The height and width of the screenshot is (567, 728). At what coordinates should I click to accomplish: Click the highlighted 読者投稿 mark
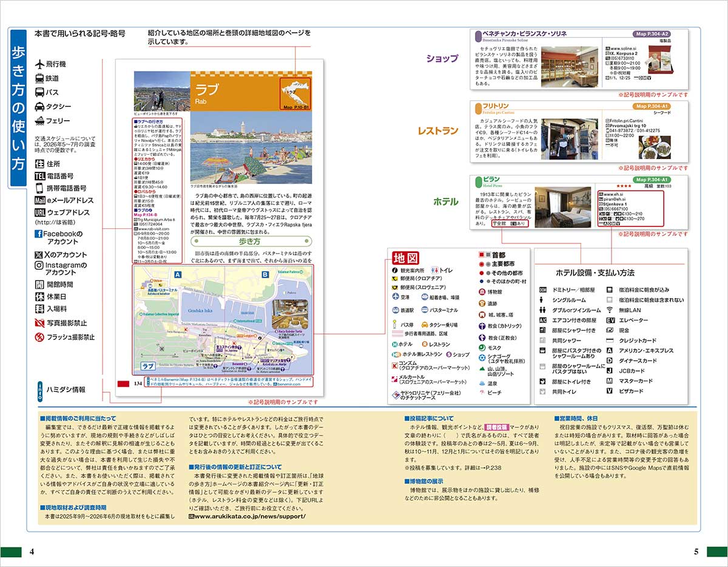click(497, 427)
